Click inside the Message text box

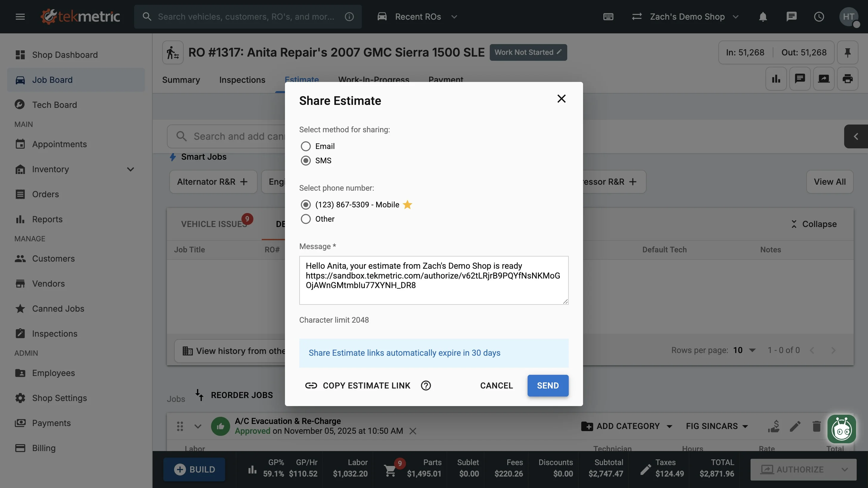pos(433,290)
